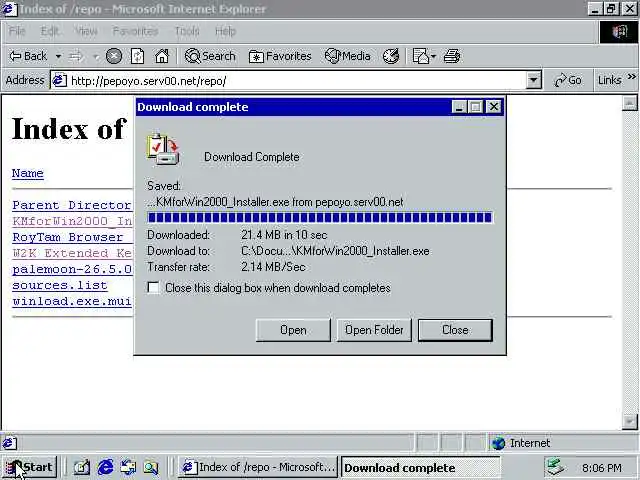Open the Edit menu
This screenshot has height=480, width=640.
[50, 31]
